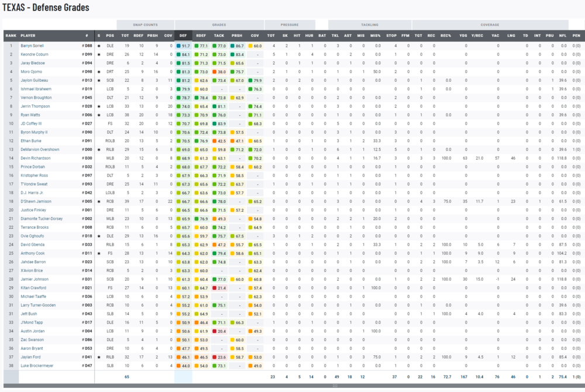This screenshot has width=585, height=392.
Task: Open Barryn Sorrell's player link
Action: 33,46
